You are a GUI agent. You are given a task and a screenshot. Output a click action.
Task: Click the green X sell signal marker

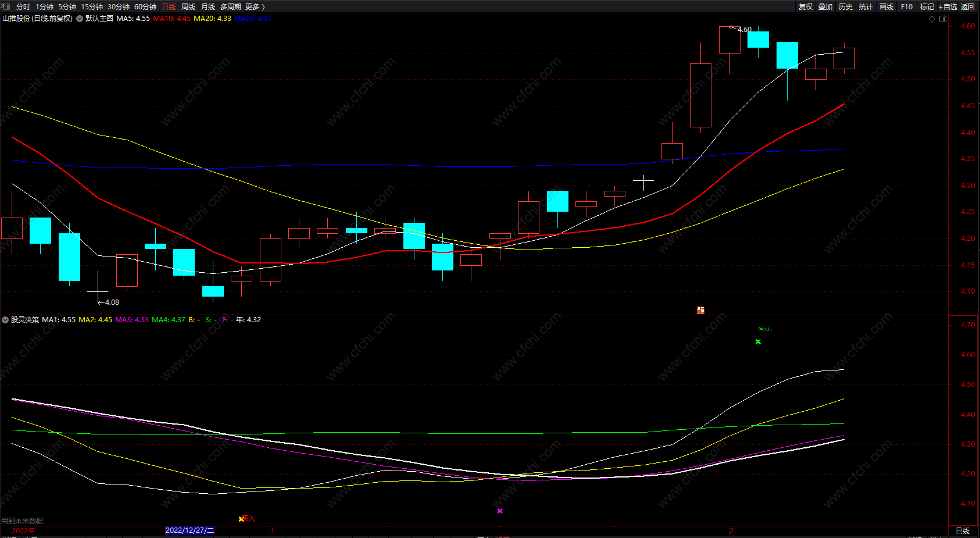[x=758, y=342]
